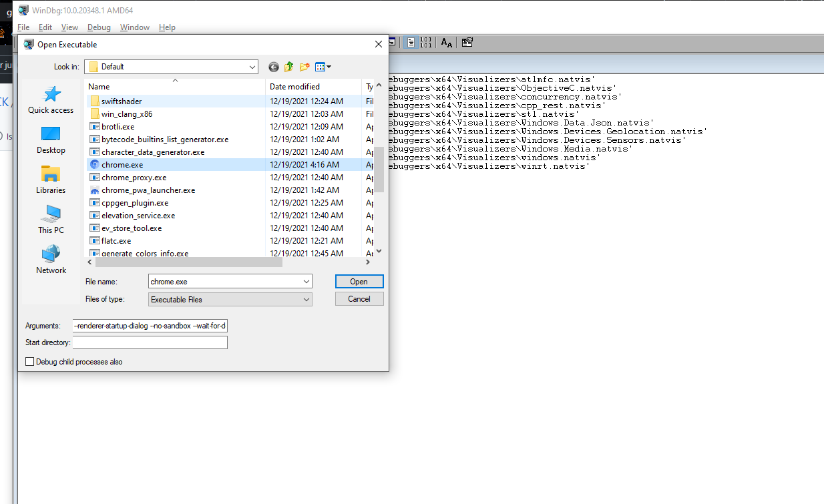The width and height of the screenshot is (824, 504).
Task: Click the Start directory input field
Action: pos(150,342)
